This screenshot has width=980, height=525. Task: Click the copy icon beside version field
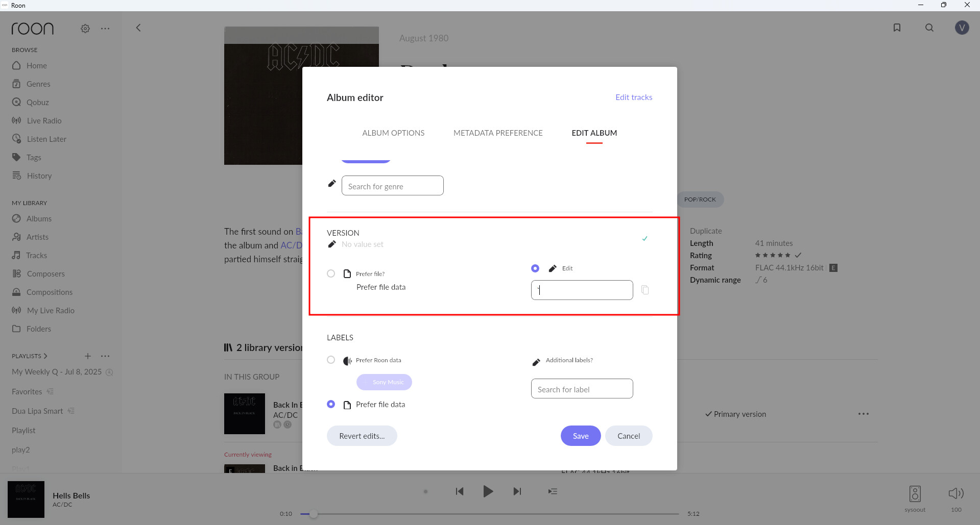pyautogui.click(x=645, y=290)
